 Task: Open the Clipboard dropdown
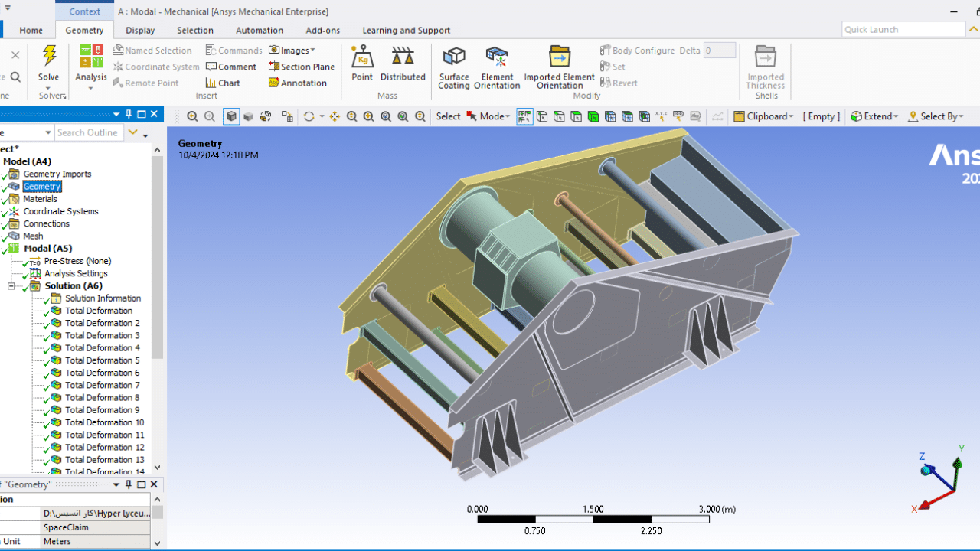(765, 116)
